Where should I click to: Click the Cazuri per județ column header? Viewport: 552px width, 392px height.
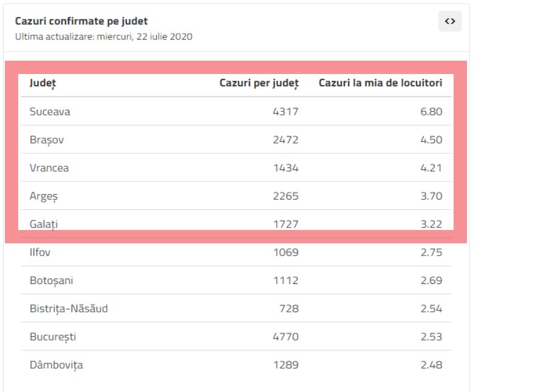pos(259,83)
